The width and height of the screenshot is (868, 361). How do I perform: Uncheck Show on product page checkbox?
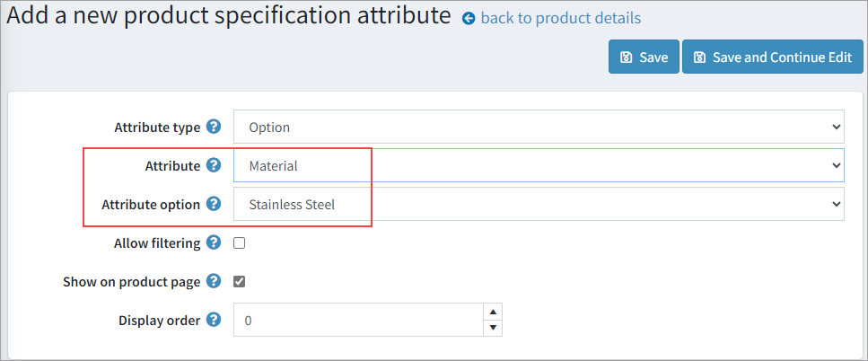(240, 281)
